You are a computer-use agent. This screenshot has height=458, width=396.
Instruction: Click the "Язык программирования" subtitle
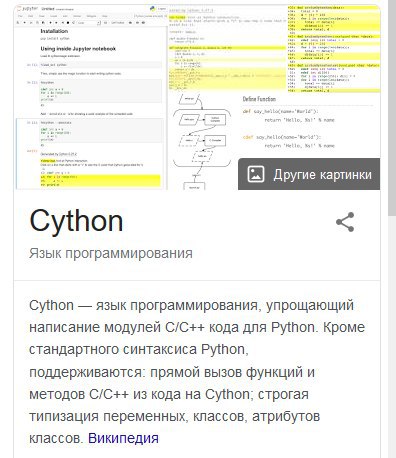[x=111, y=253]
